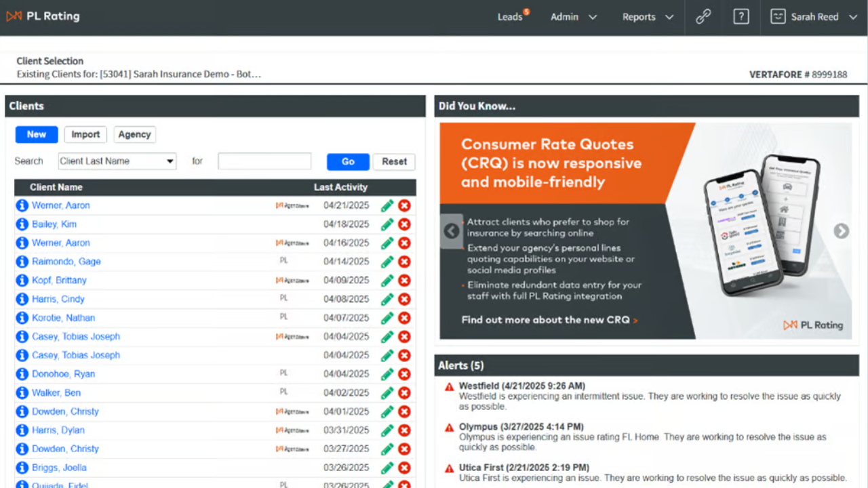The height and width of the screenshot is (488, 868).
Task: Open the Sarah Reed user menu
Action: [x=814, y=17]
